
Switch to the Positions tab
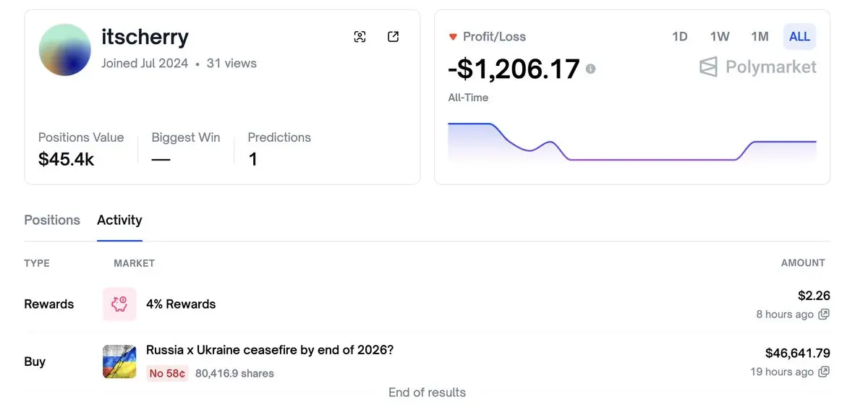pyautogui.click(x=52, y=220)
